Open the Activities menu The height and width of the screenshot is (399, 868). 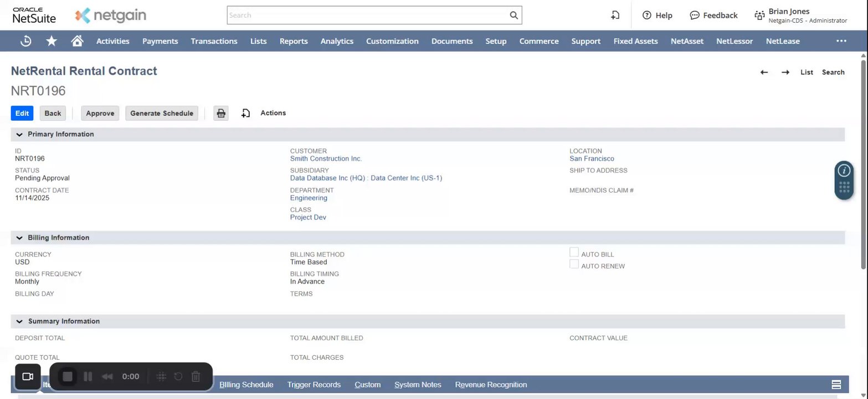(113, 41)
